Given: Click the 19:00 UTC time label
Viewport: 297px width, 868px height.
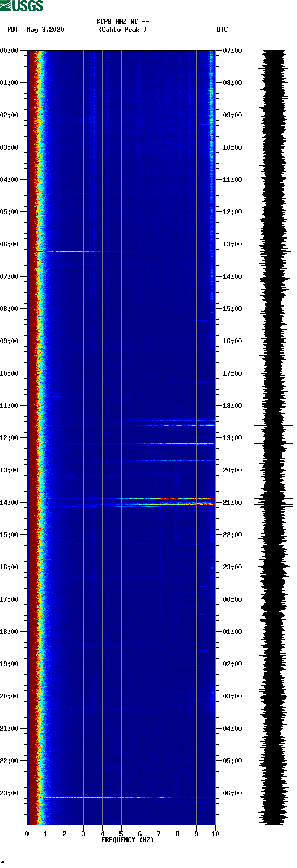Looking at the screenshot, I should click(x=232, y=438).
